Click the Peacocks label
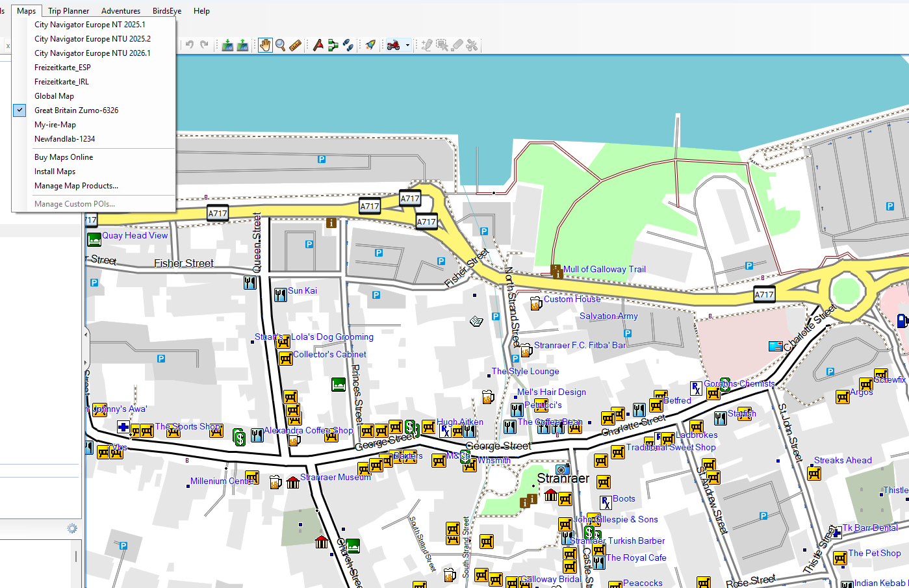The height and width of the screenshot is (588, 909). [x=643, y=583]
